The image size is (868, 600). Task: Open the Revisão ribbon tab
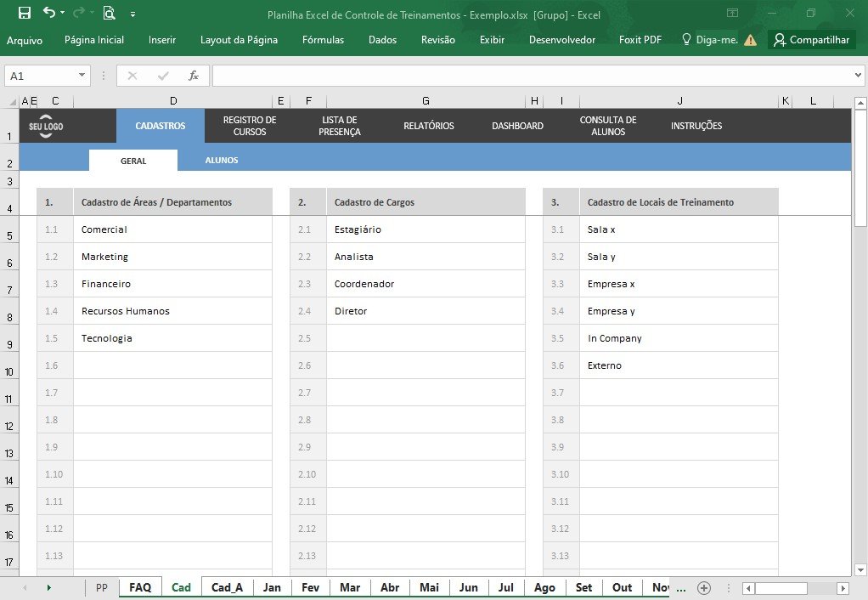438,40
